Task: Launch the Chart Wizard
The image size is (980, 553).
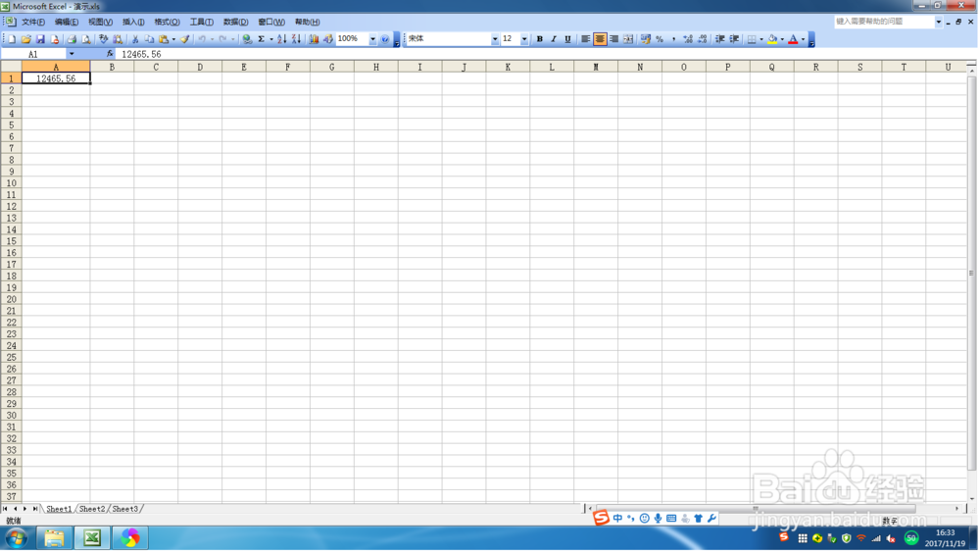Action: pos(314,39)
